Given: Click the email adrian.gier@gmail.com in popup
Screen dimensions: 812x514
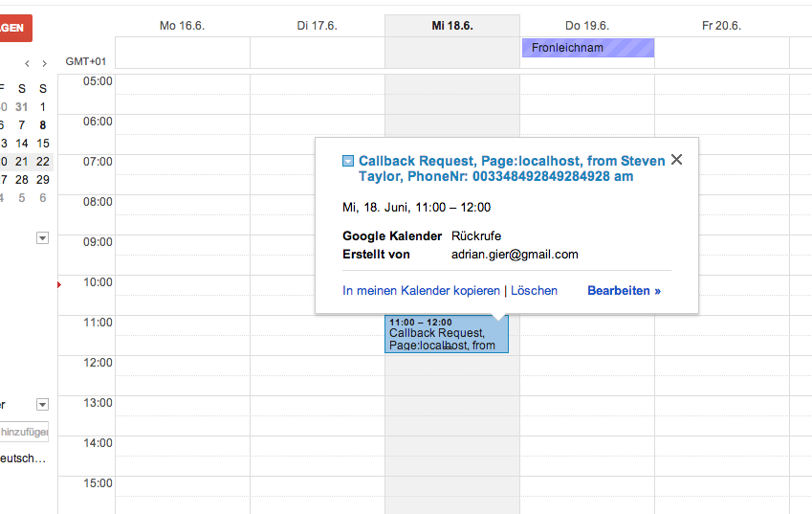Looking at the screenshot, I should pyautogui.click(x=515, y=255).
